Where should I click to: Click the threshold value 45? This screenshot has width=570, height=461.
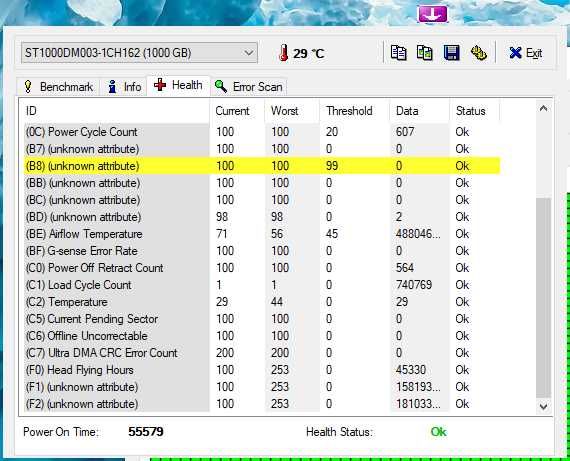coord(332,234)
